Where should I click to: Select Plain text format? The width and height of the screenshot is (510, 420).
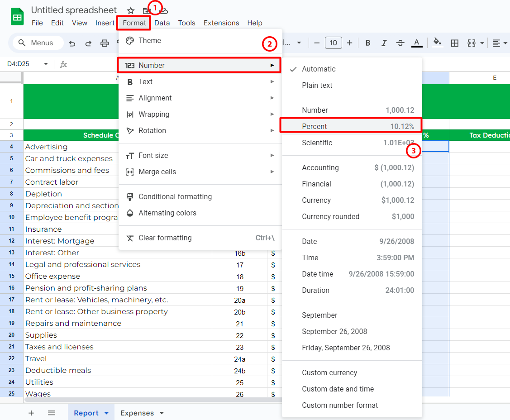tap(352, 85)
